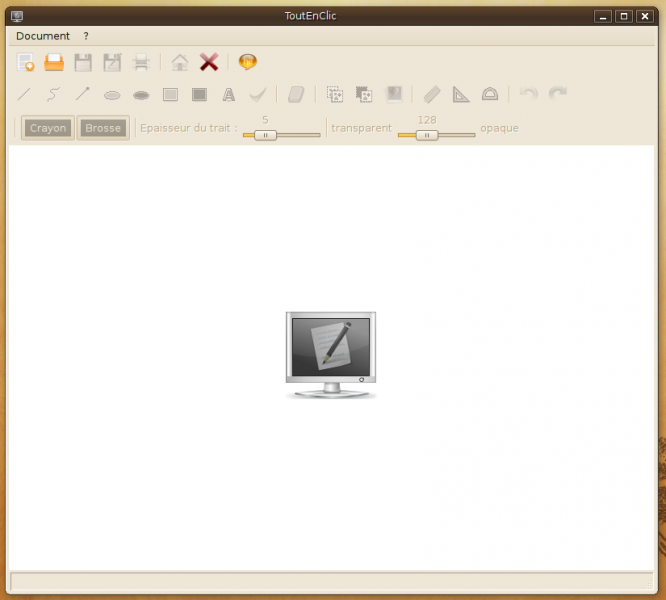Click the monitor logo on the canvas
This screenshot has width=666, height=600.
(331, 355)
